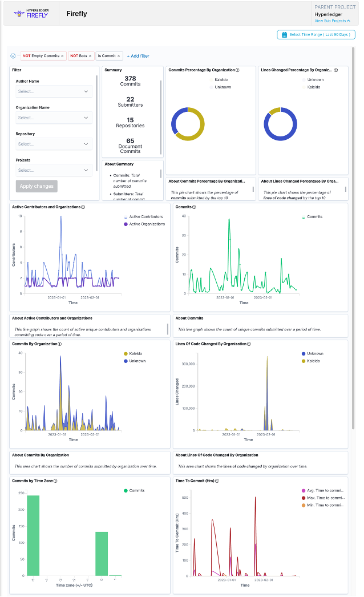Screen dimensions: 364x597
Task: Open the Organization Name dropdown
Action: (54, 118)
